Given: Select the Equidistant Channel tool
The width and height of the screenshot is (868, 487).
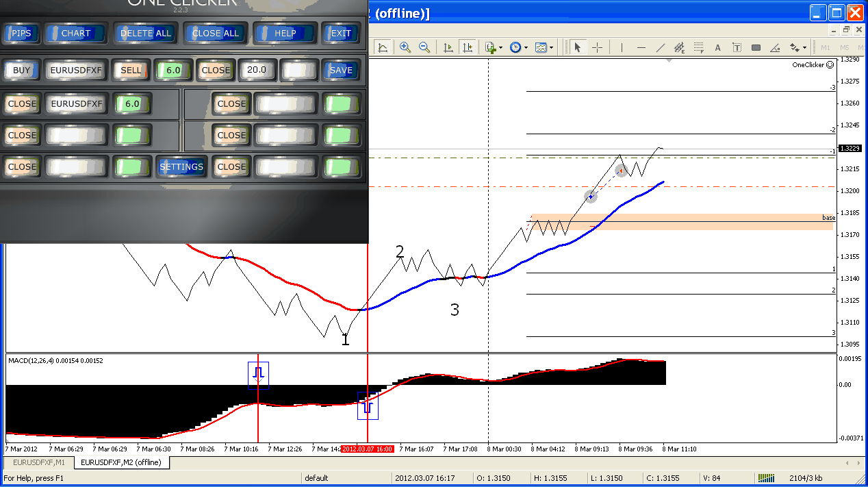Looking at the screenshot, I should coord(679,47).
